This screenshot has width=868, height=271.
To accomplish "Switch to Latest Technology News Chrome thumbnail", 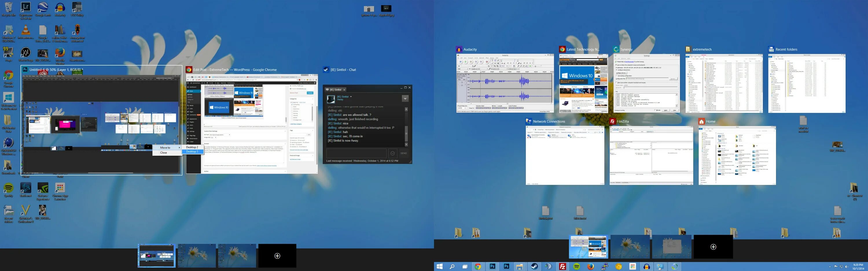I will pos(584,83).
